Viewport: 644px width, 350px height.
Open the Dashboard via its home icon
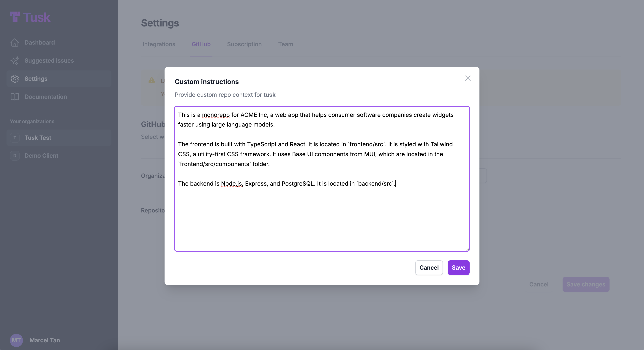click(15, 42)
